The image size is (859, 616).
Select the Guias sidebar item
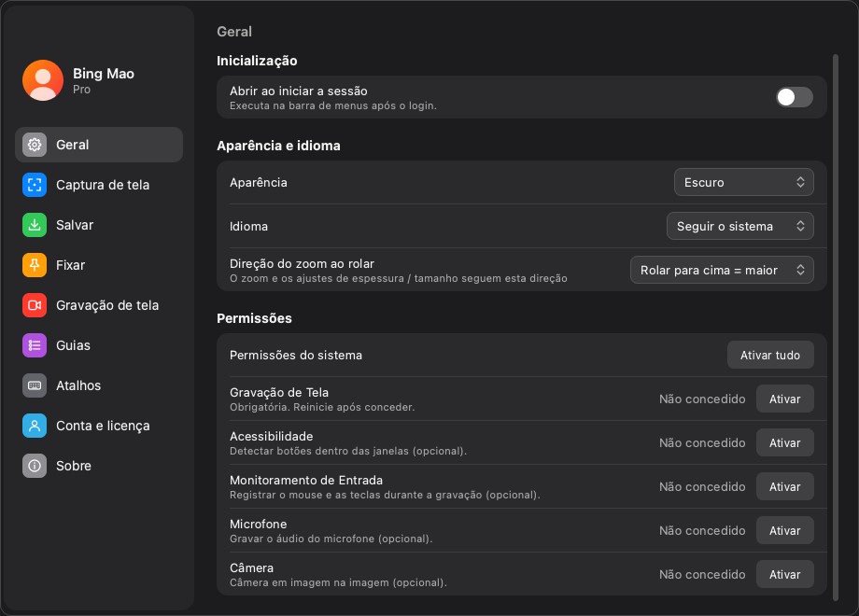(x=99, y=345)
